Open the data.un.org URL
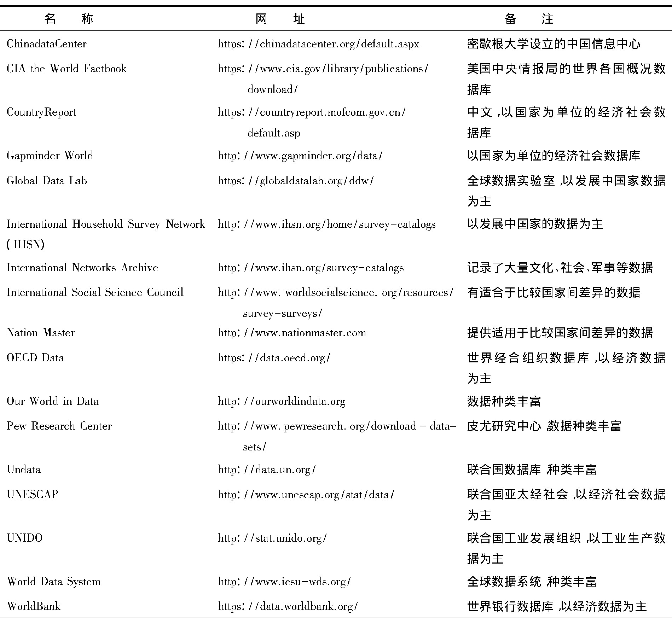The height and width of the screenshot is (618, 672). pos(267,470)
